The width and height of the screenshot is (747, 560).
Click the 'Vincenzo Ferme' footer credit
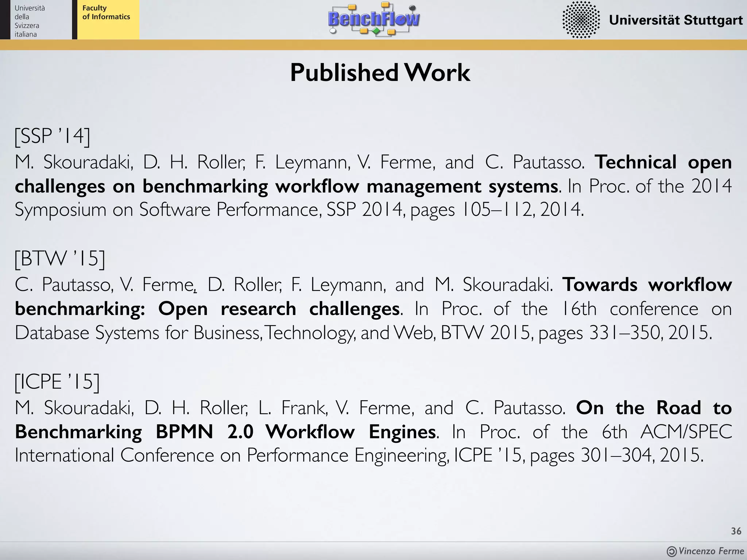(x=711, y=551)
